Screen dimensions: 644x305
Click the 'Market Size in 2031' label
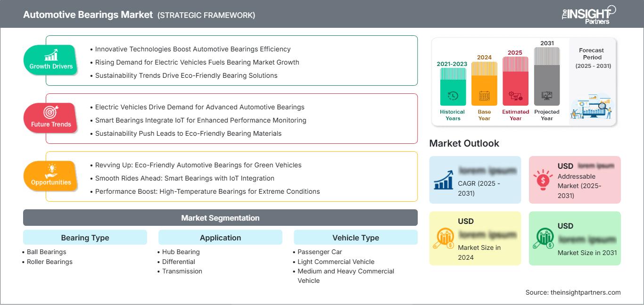pos(587,253)
